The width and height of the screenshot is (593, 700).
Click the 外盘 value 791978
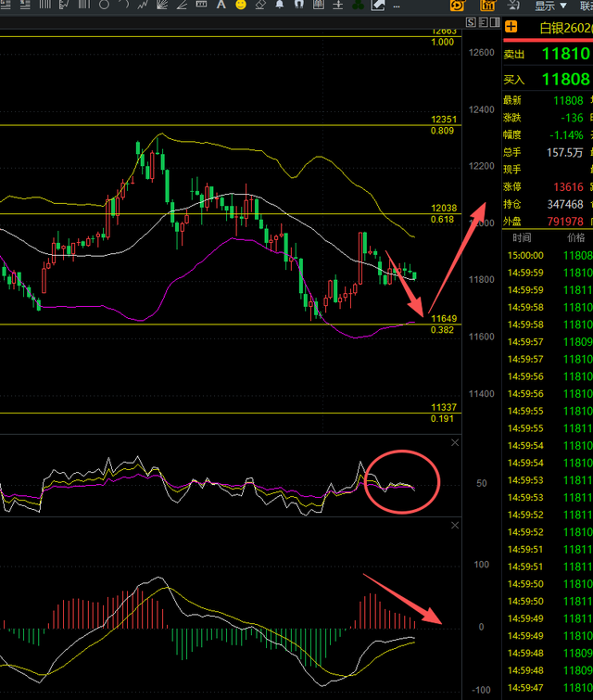click(x=565, y=222)
